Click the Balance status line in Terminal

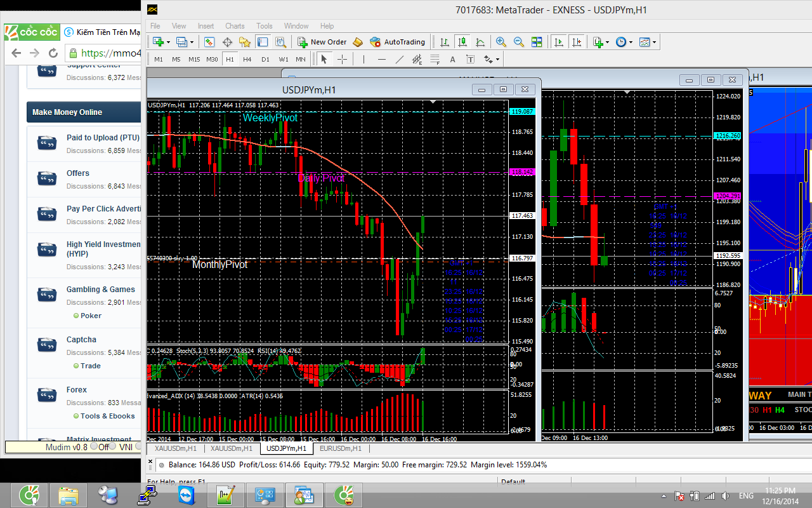pyautogui.click(x=358, y=465)
